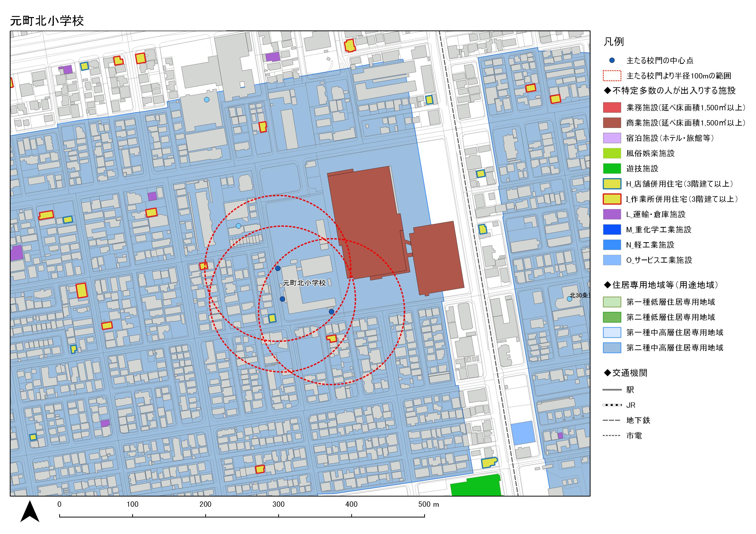This screenshot has width=756, height=534.
Task: Click the red 業務施設 color swatch
Action: [x=612, y=108]
